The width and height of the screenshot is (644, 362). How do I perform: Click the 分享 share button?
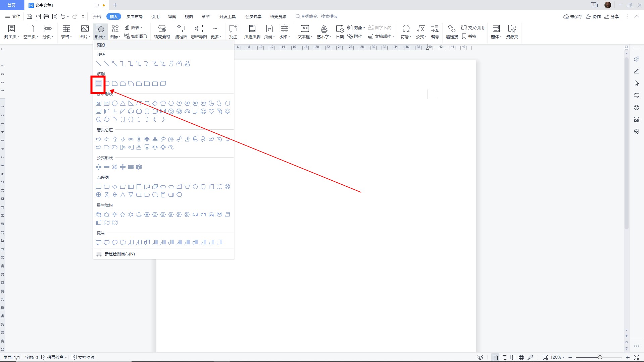tap(611, 16)
